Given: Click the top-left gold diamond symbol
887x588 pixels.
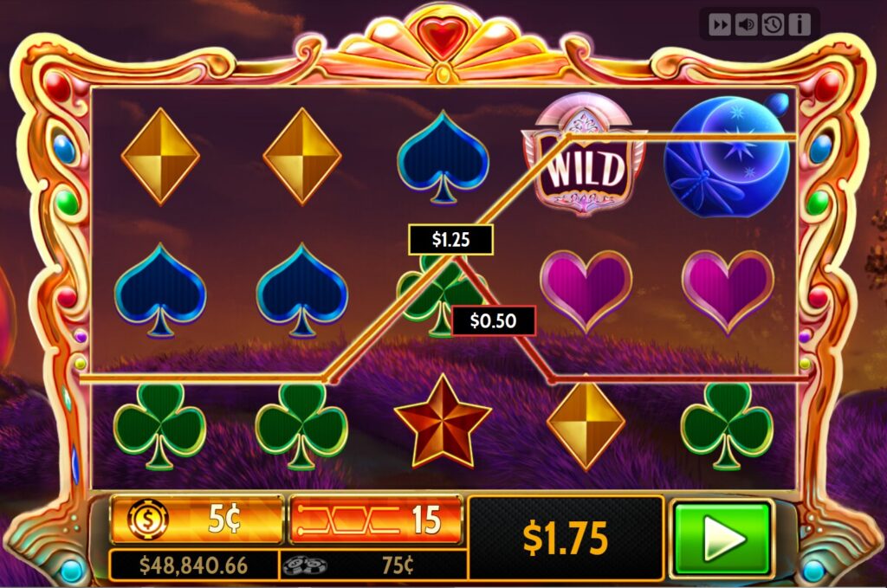Looking at the screenshot, I should tap(160, 156).
